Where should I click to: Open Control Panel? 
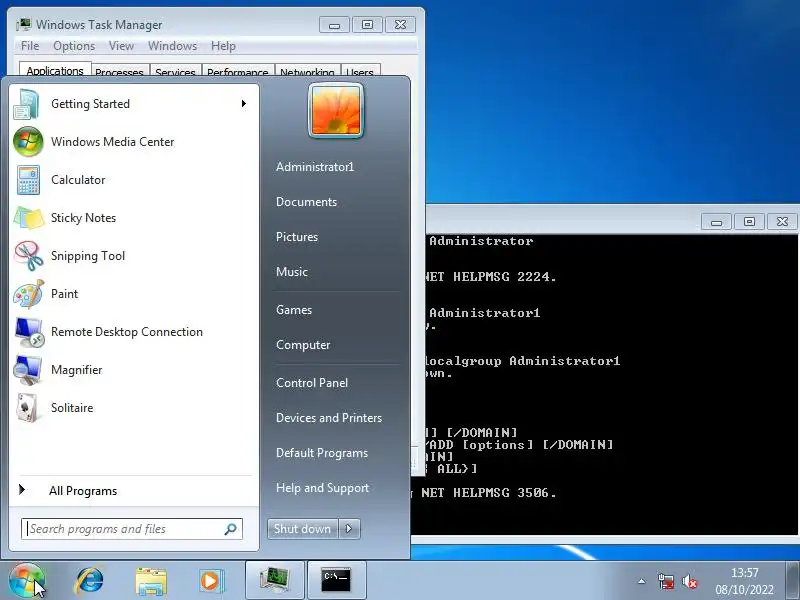click(x=312, y=383)
